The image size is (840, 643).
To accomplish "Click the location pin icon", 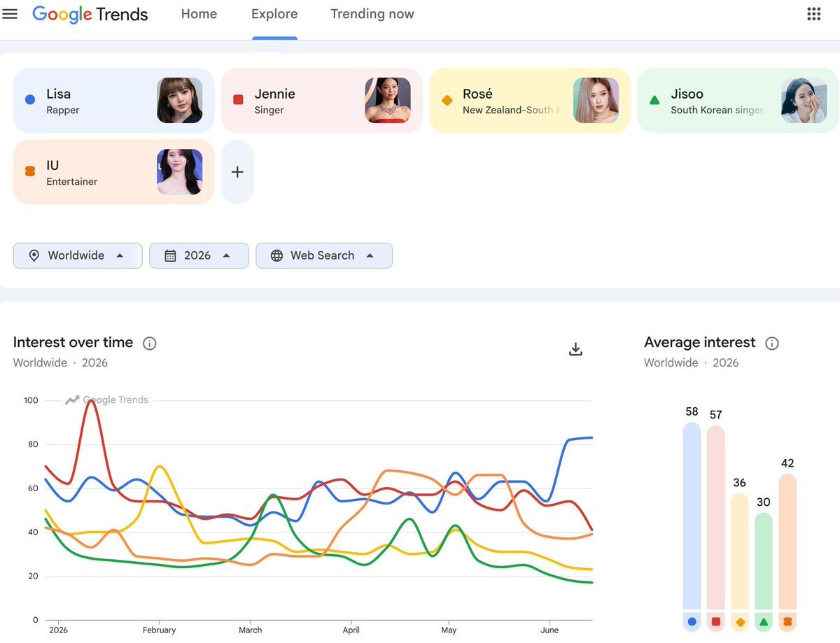I will point(34,255).
